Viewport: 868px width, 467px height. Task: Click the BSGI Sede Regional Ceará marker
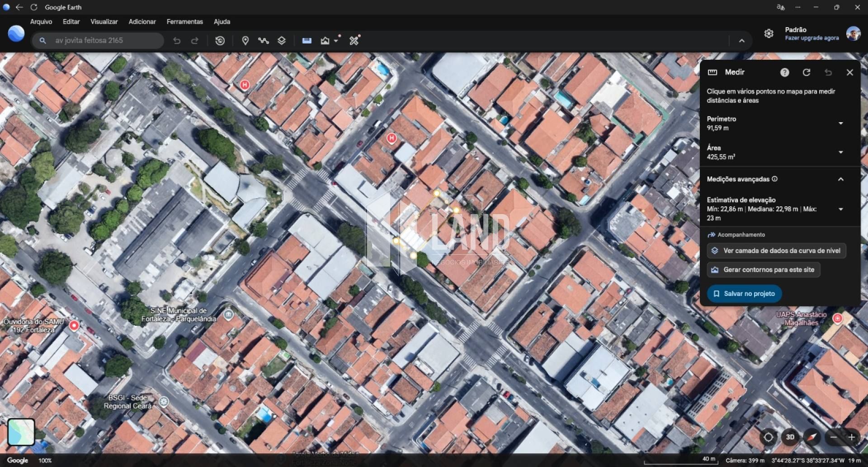click(x=164, y=401)
